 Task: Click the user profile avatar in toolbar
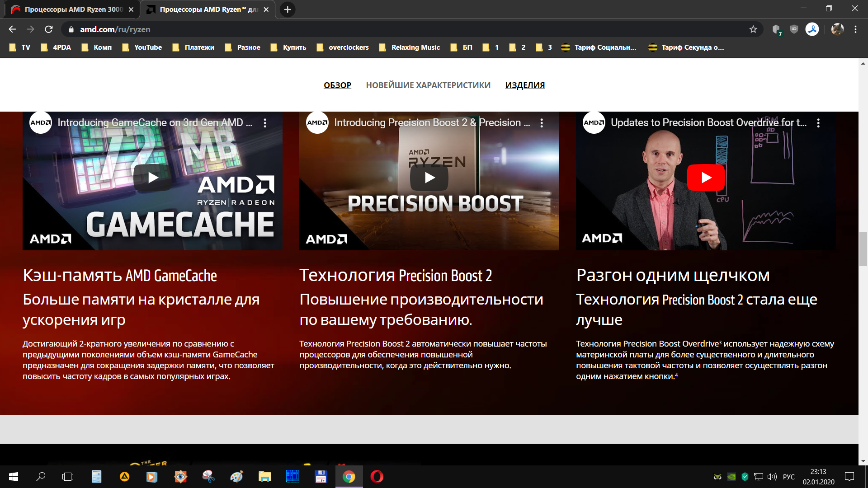837,29
